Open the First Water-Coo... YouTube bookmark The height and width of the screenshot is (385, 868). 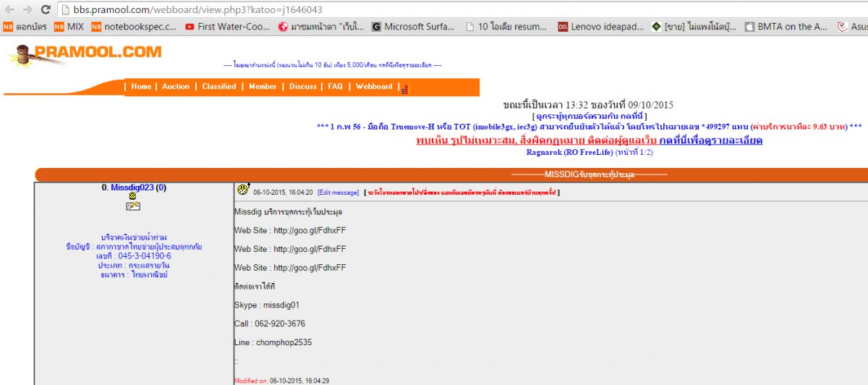click(228, 27)
